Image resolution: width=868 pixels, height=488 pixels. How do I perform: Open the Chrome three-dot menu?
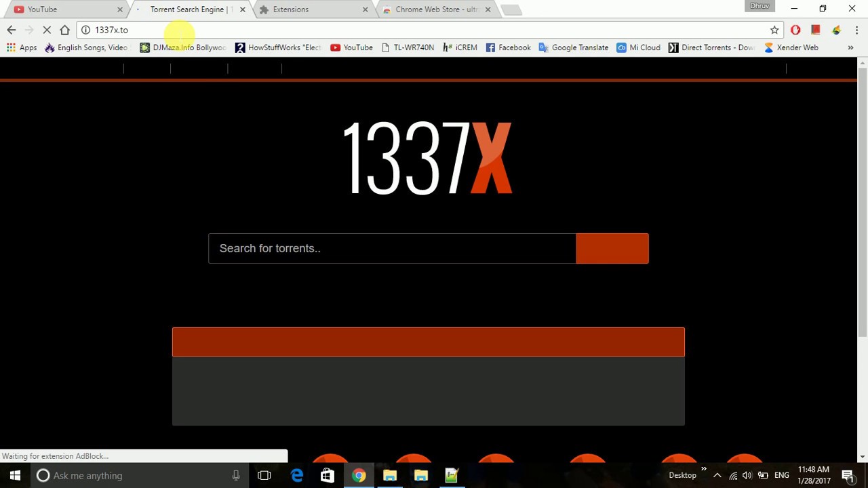856,30
